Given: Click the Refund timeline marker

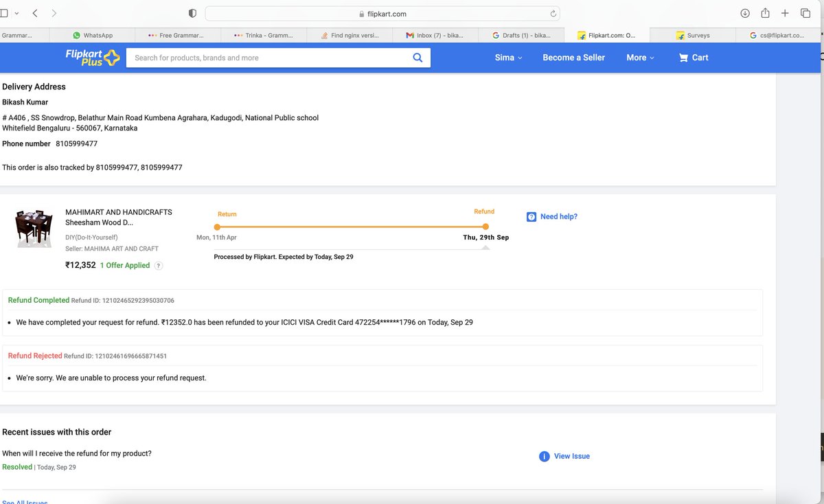Looking at the screenshot, I should (x=485, y=227).
